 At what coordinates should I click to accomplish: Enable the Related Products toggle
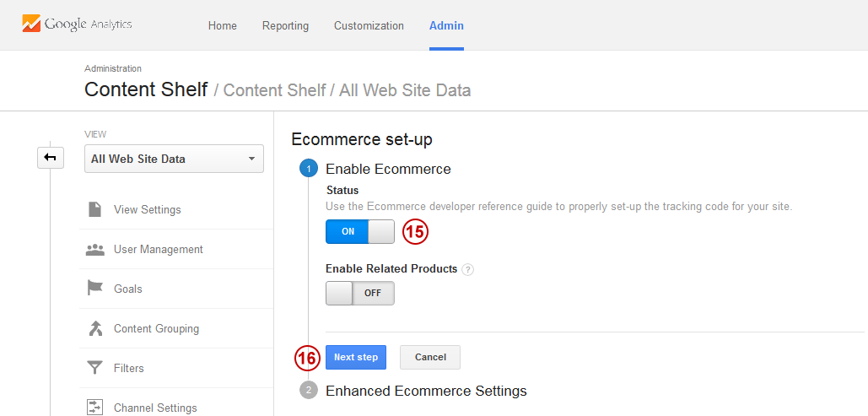[360, 294]
